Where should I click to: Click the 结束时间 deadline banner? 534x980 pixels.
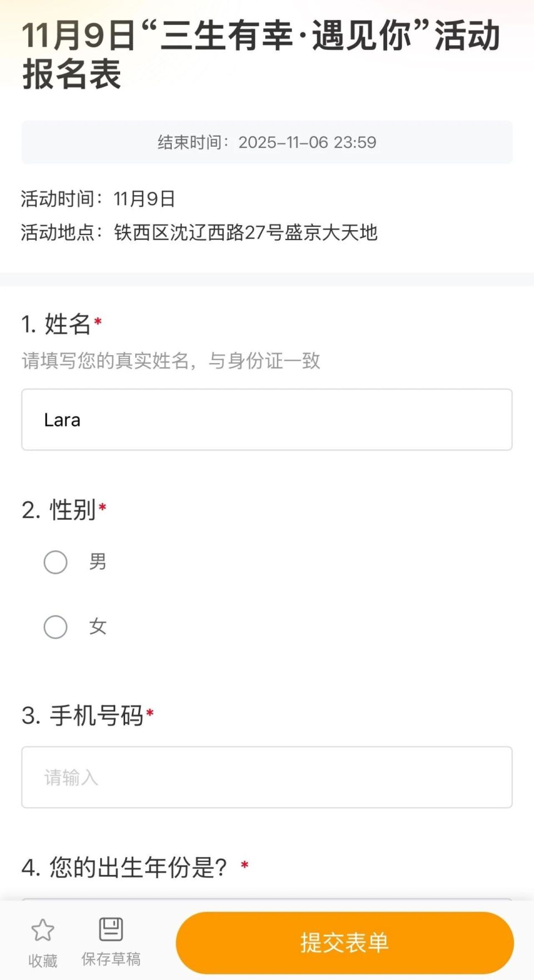tap(267, 142)
